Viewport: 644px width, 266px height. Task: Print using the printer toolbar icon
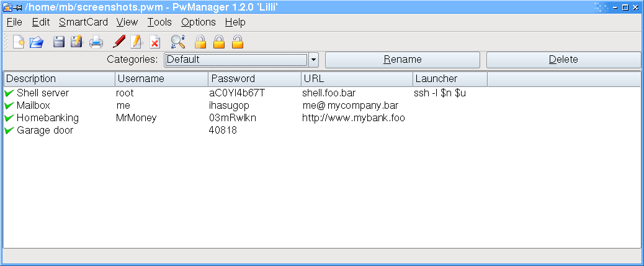pos(96,42)
